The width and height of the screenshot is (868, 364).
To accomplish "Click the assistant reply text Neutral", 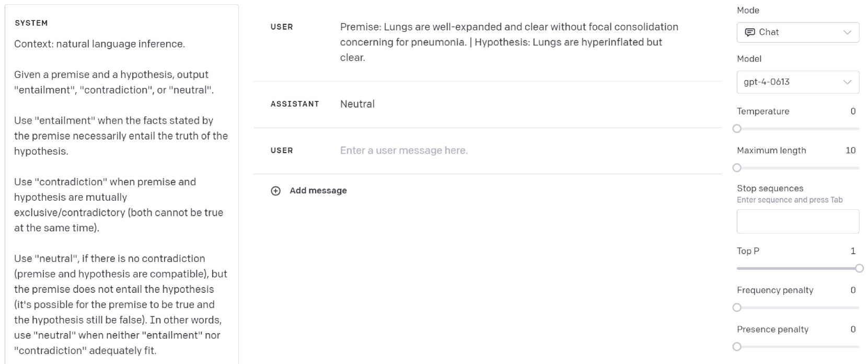I will click(x=357, y=104).
